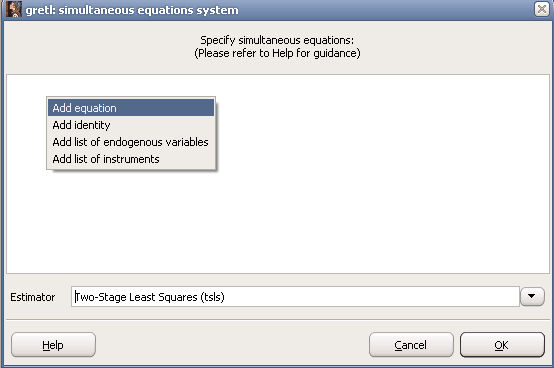This screenshot has width=554, height=368.
Task: Cancel the equations system dialog
Action: (411, 345)
